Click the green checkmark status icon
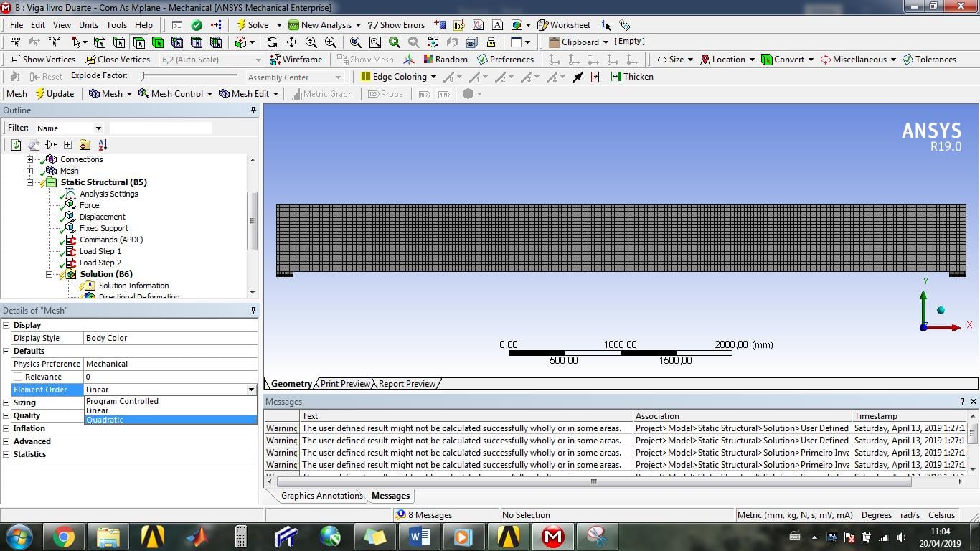 pyautogui.click(x=197, y=25)
